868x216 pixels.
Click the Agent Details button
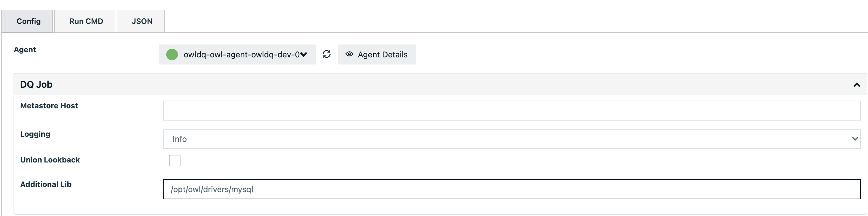376,54
